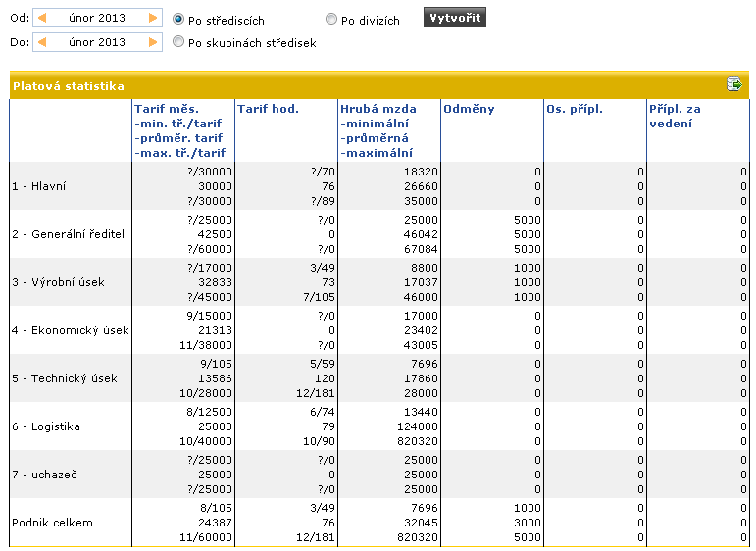Click the value 32833 in Výrobní úsek row

coord(215,282)
